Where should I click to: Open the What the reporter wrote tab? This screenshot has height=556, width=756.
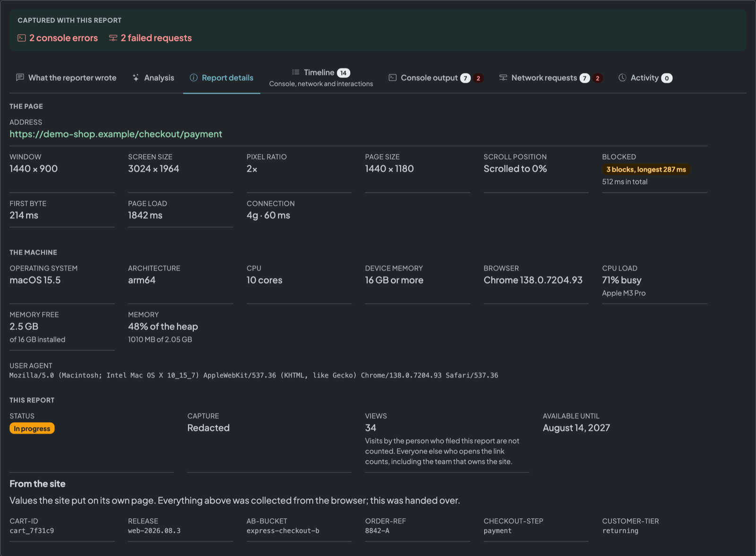coord(67,78)
